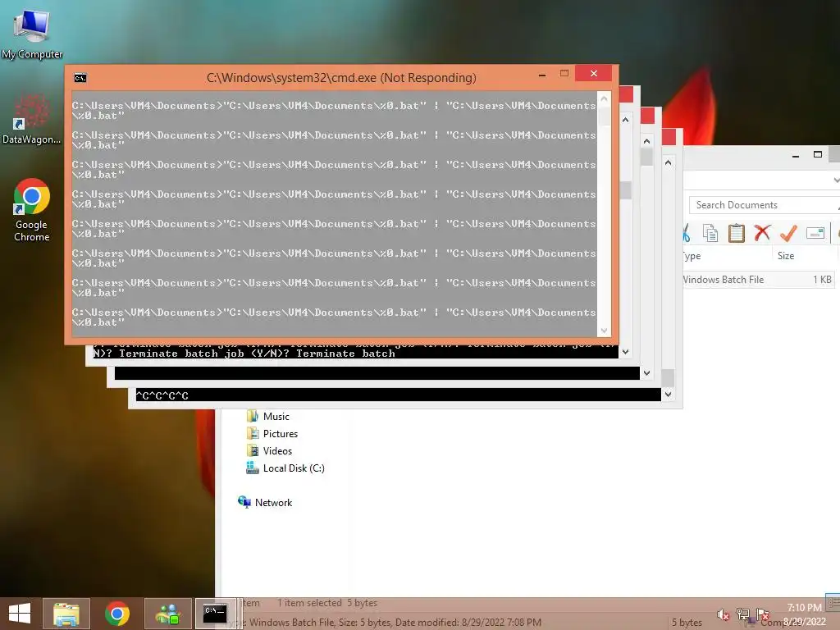Click the 1 KB size cell

click(822, 279)
